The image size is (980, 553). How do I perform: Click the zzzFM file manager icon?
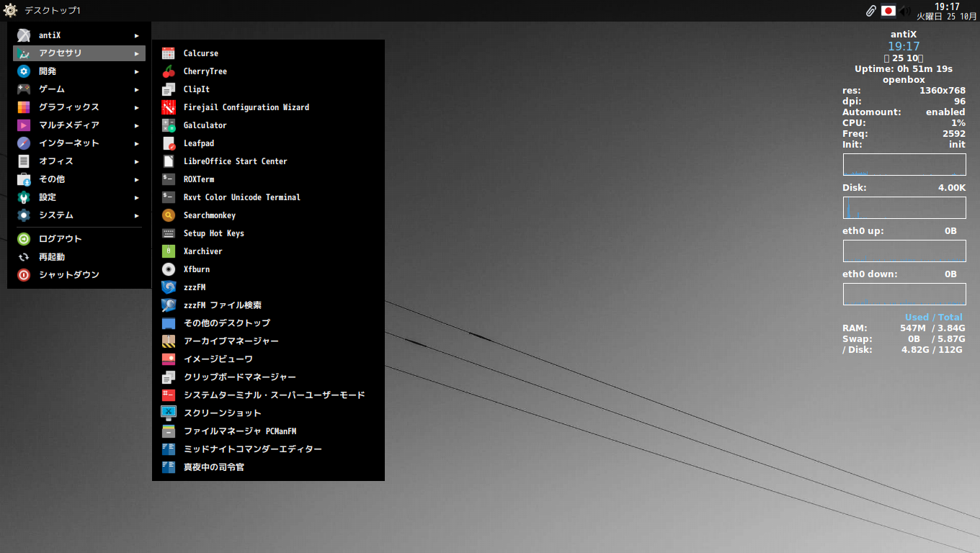tap(169, 287)
